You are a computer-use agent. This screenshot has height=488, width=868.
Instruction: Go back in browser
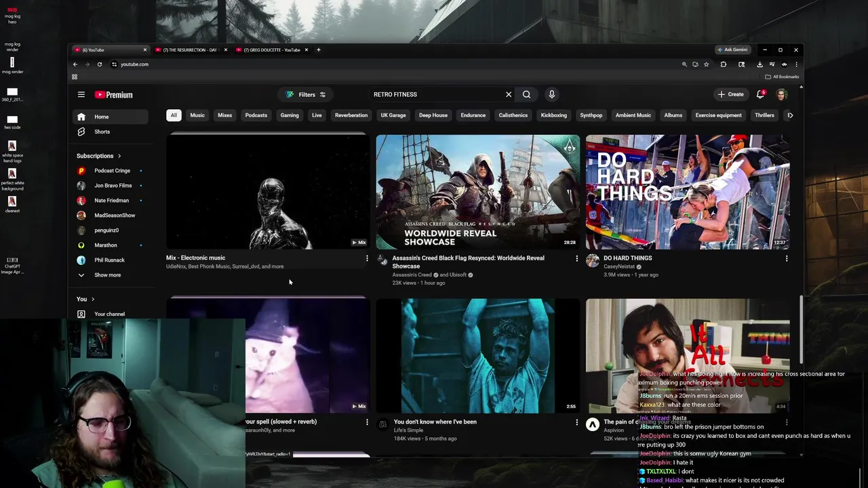pos(75,64)
